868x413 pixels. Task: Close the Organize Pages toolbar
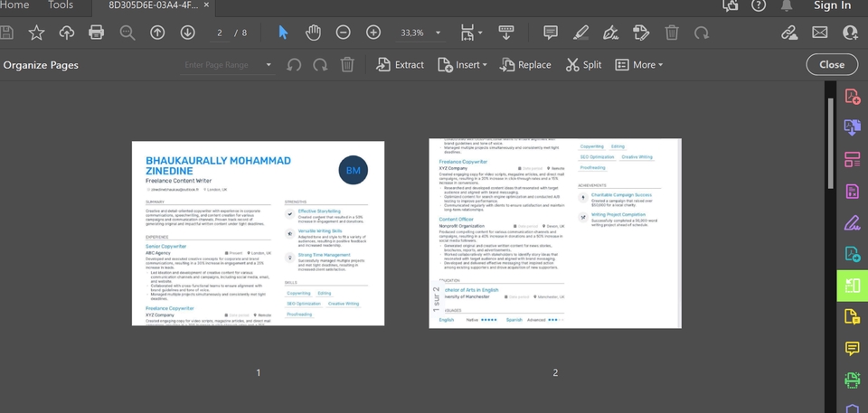[x=832, y=64]
